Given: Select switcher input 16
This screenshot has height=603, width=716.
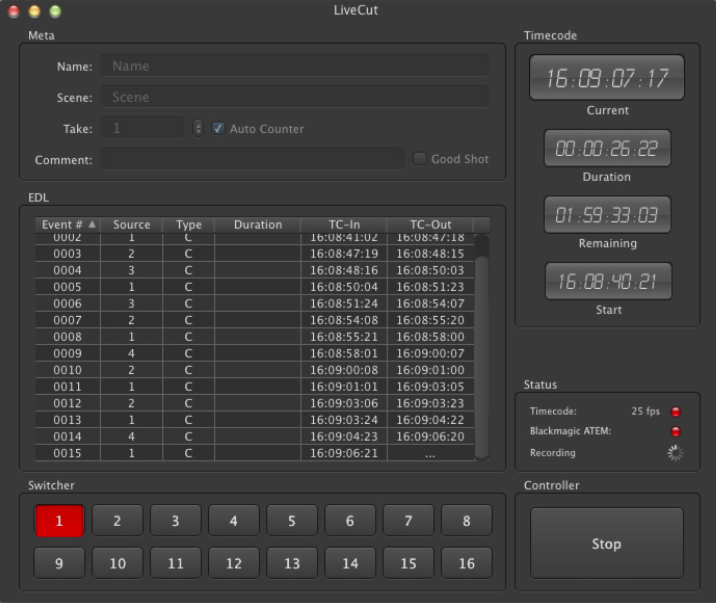Looking at the screenshot, I should [x=467, y=563].
